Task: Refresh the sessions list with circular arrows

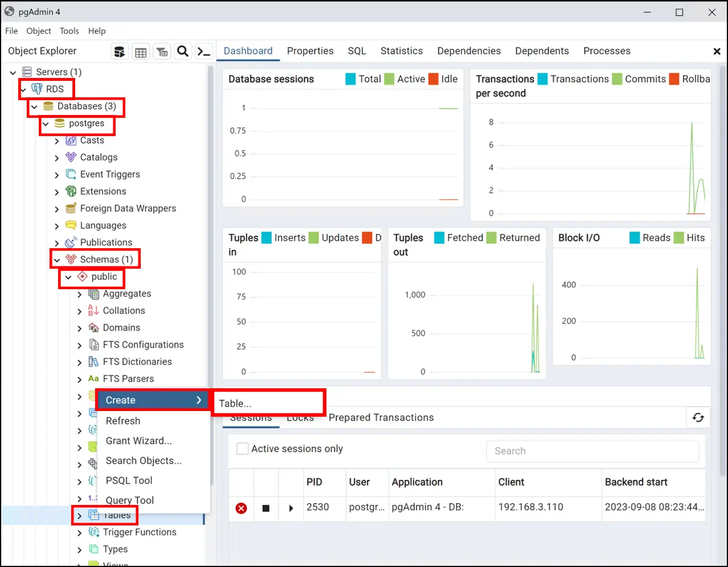Action: click(x=698, y=418)
